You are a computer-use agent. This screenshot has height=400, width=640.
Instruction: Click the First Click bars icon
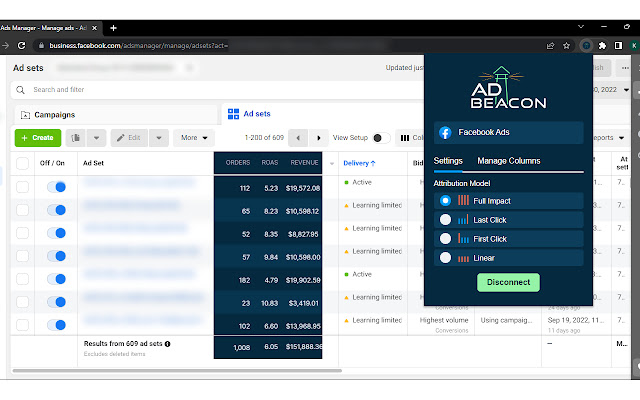463,238
